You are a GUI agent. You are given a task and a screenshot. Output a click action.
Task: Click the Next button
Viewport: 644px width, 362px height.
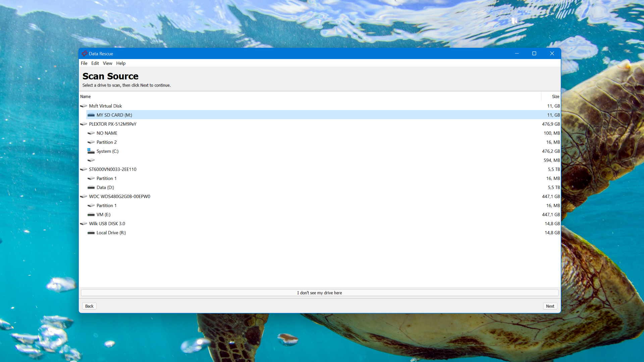tap(550, 306)
